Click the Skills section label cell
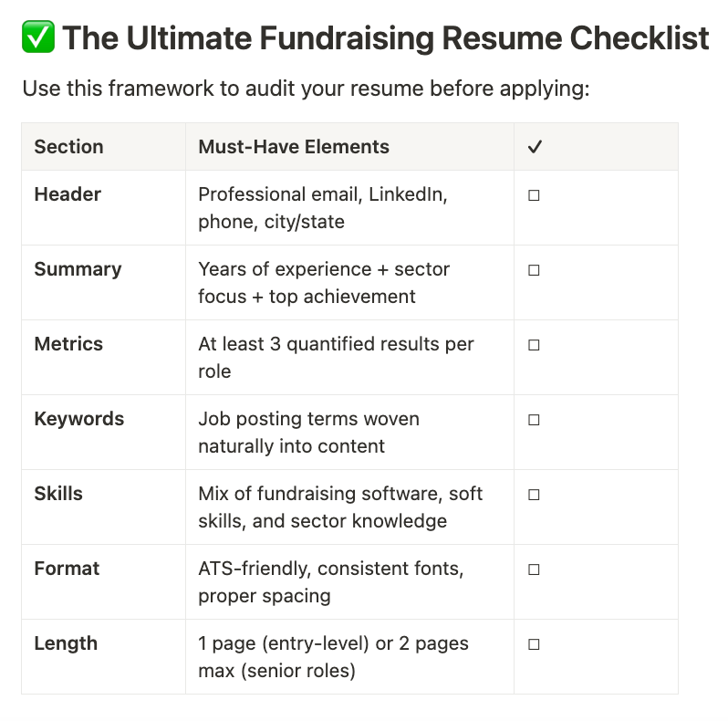The height and width of the screenshot is (721, 728). pyautogui.click(x=58, y=494)
